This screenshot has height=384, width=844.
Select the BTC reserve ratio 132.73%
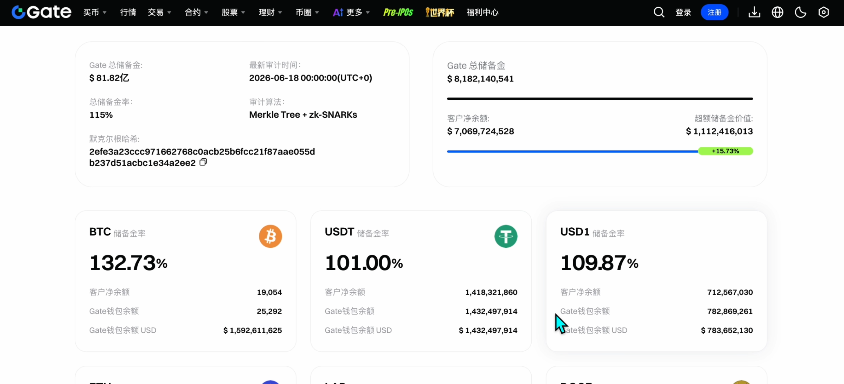click(128, 263)
